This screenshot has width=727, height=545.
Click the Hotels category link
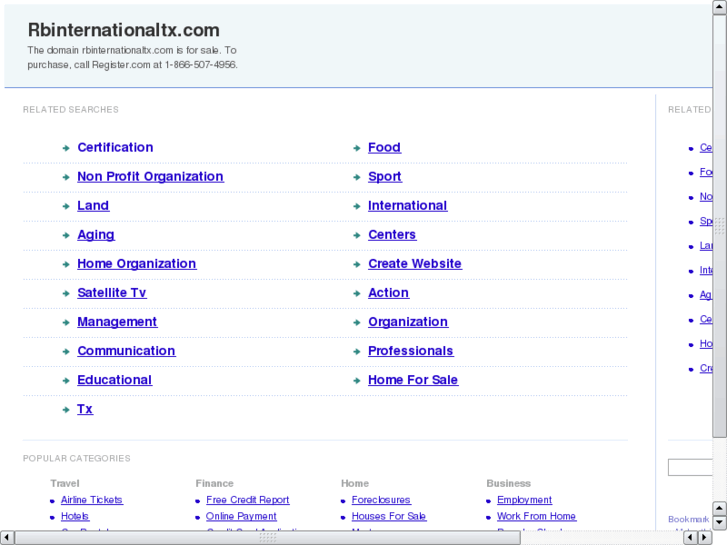[75, 516]
